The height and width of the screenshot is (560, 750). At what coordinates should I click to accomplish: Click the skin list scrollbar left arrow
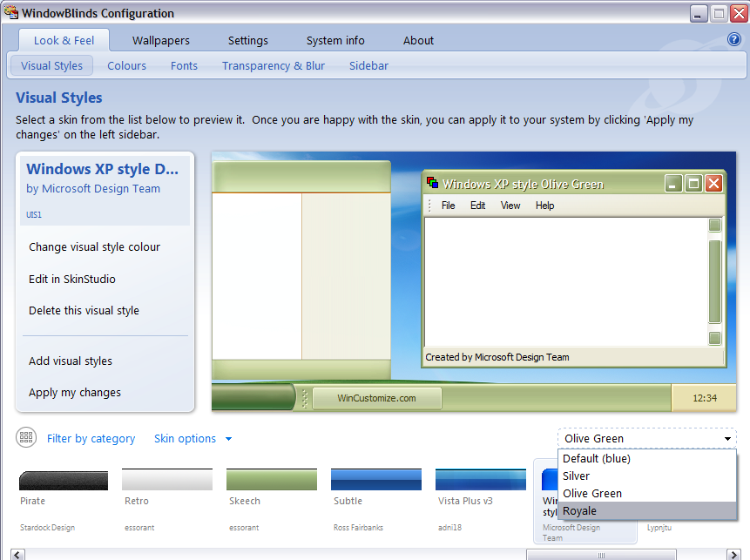coord(17,554)
